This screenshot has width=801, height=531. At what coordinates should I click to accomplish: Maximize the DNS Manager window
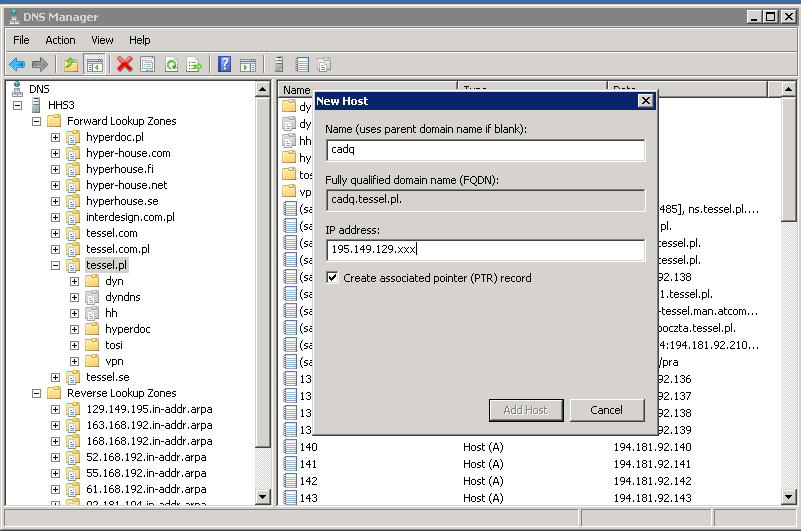click(770, 17)
